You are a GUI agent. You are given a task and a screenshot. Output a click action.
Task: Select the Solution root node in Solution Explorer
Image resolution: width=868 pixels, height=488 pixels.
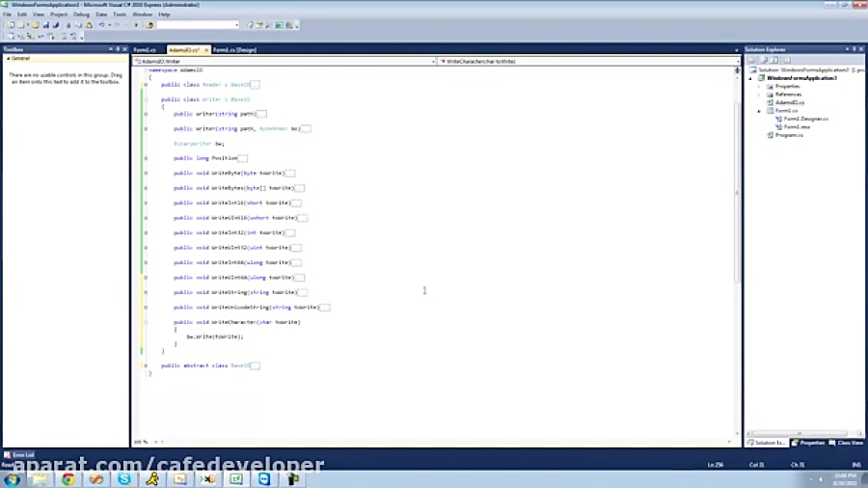pyautogui.click(x=806, y=70)
